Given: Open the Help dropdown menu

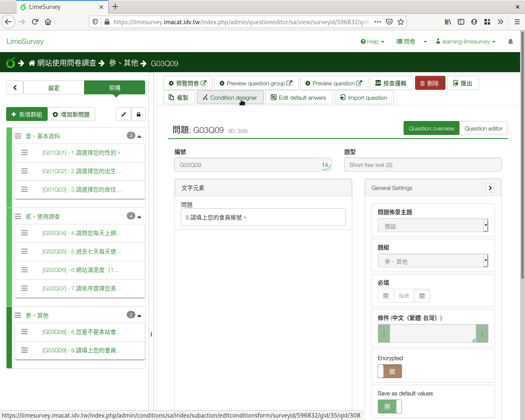Looking at the screenshot, I should click(372, 41).
